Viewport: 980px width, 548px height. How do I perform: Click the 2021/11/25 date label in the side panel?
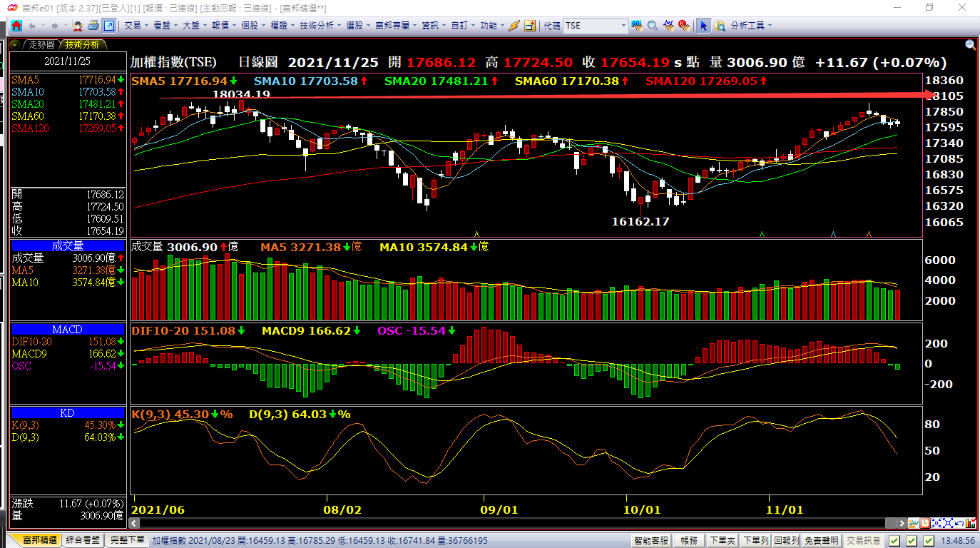click(x=68, y=61)
